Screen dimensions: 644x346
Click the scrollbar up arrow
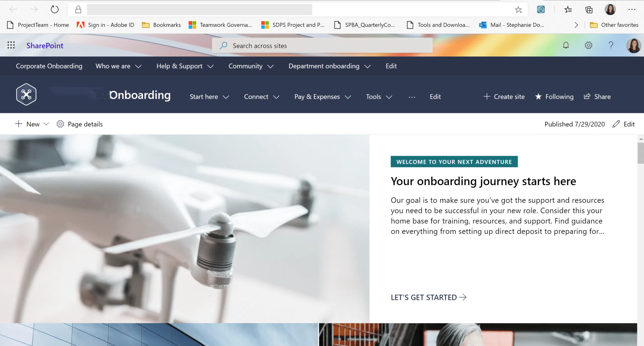pyautogui.click(x=641, y=139)
